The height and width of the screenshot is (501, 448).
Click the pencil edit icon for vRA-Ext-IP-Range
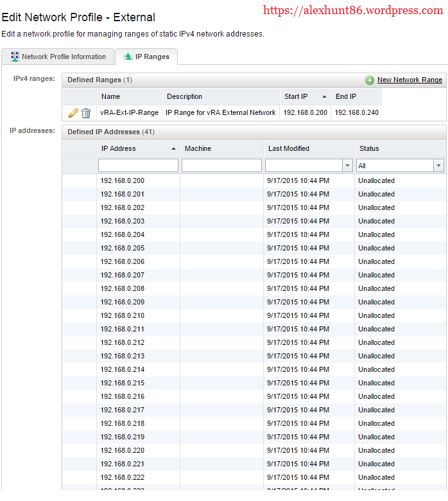(73, 113)
